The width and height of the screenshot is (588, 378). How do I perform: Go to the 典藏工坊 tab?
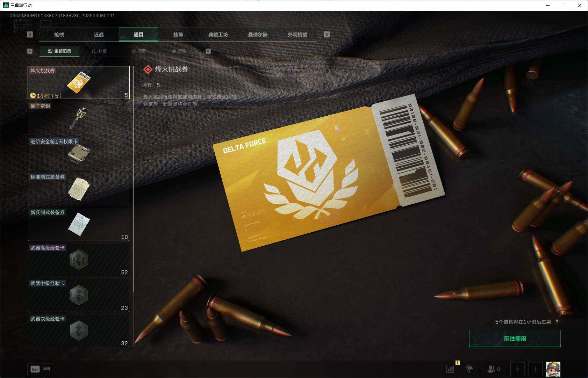[x=218, y=35]
